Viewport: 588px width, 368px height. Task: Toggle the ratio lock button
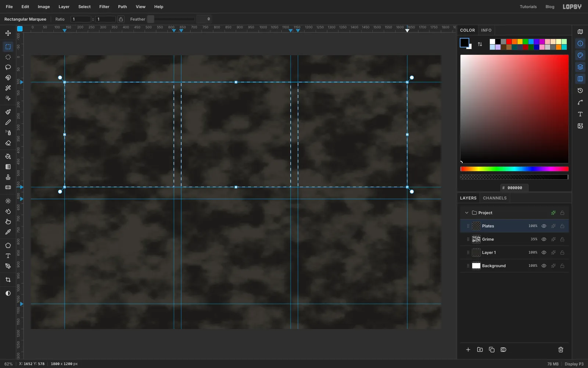[x=121, y=19]
